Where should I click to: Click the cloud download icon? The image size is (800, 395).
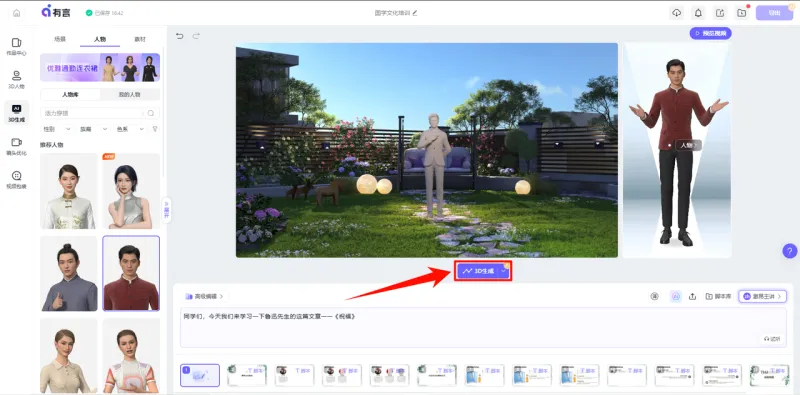coord(677,13)
